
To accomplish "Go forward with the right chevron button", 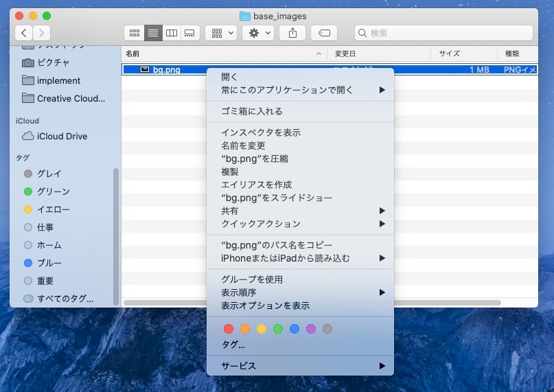I will coord(41,33).
